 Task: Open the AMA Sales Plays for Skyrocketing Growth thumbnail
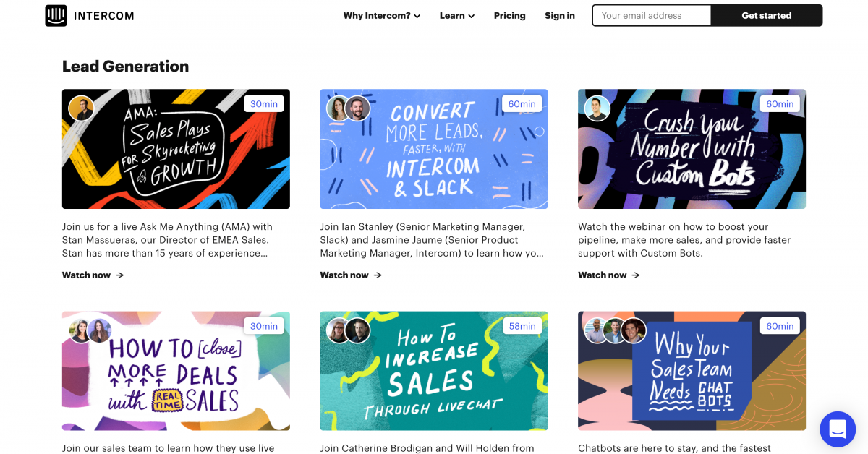tap(176, 149)
